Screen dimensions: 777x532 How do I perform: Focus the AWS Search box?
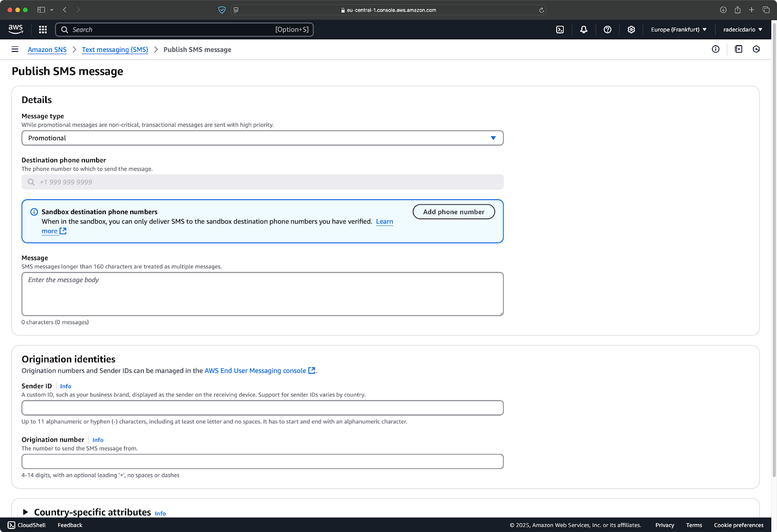point(185,30)
